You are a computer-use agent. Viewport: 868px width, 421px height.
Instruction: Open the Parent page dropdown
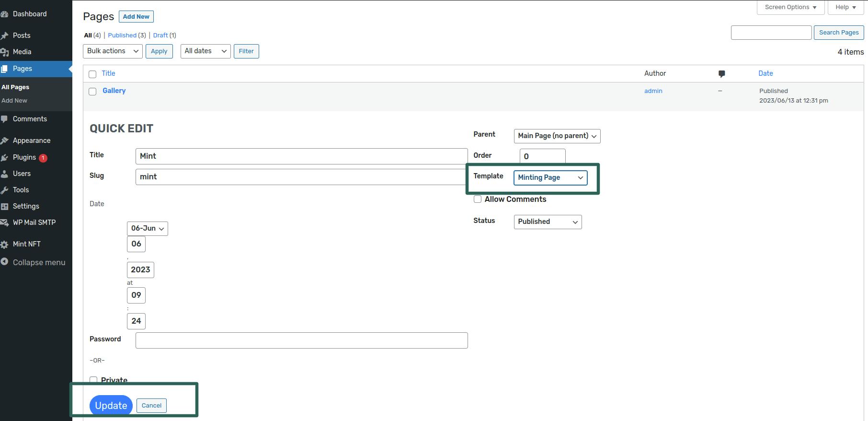557,136
